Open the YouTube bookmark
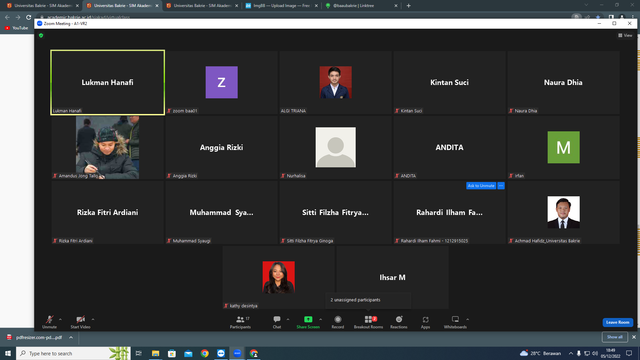This screenshot has width=640, height=360. point(16,28)
